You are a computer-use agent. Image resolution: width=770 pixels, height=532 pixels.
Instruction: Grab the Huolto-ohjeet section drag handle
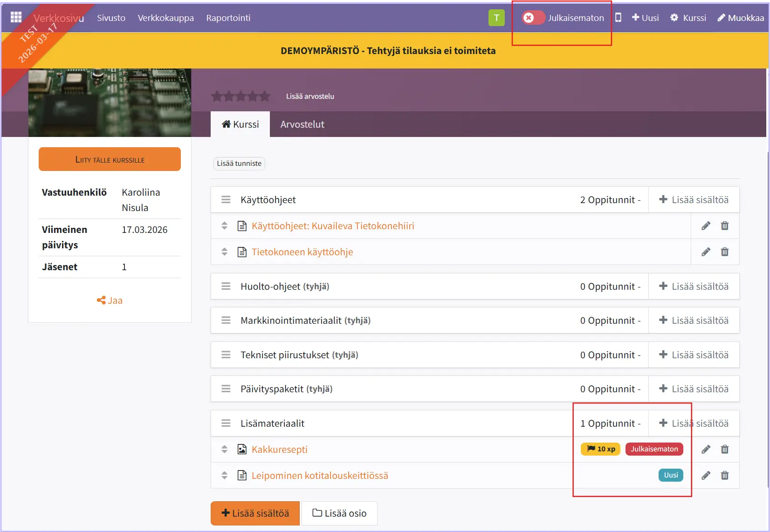226,286
